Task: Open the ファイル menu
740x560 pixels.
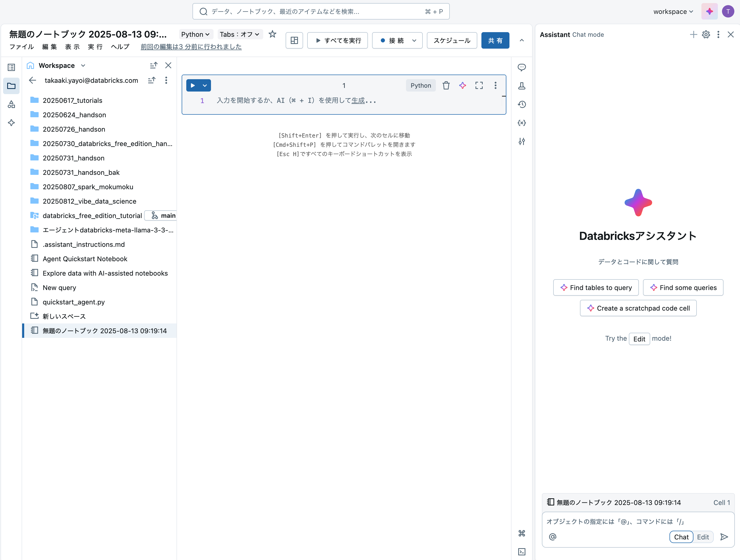Action: 21,47
